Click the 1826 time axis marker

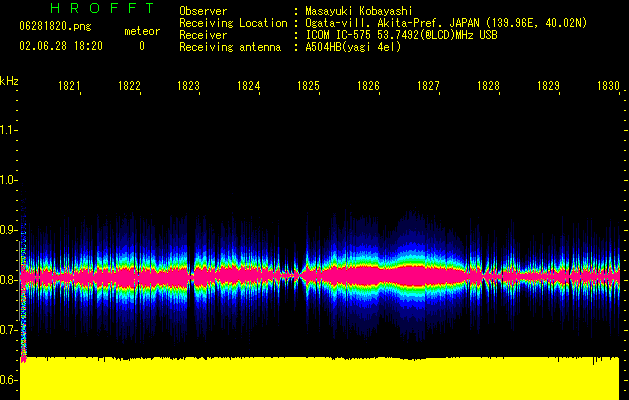coord(368,86)
